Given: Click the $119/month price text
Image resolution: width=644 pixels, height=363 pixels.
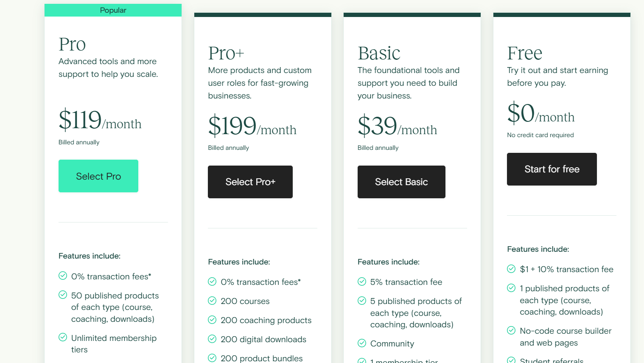Looking at the screenshot, I should (100, 120).
